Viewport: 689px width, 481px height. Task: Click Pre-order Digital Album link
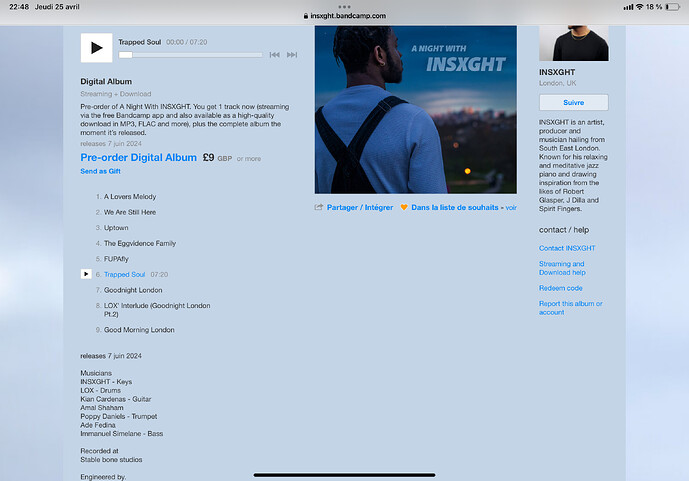tap(138, 158)
